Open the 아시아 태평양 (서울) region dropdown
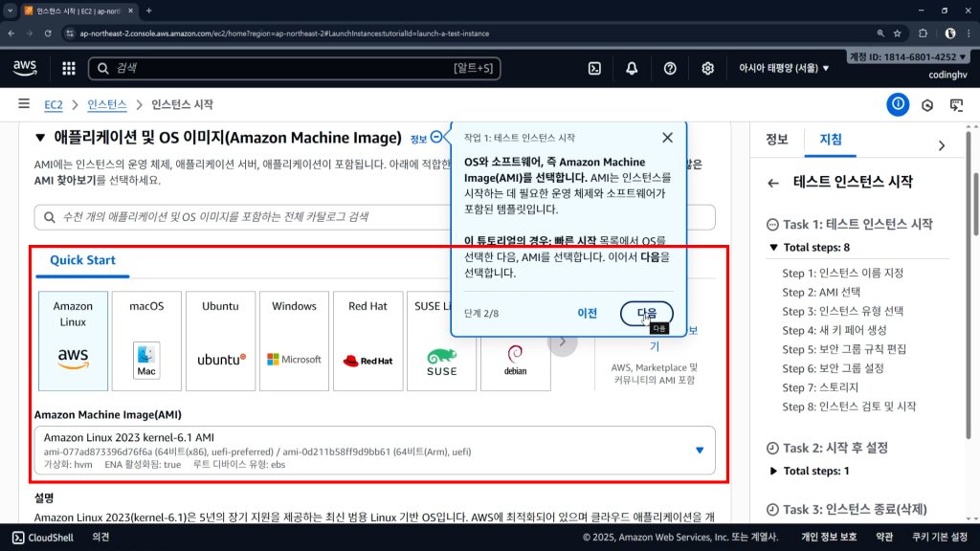The height and width of the screenshot is (551, 980). [x=784, y=68]
